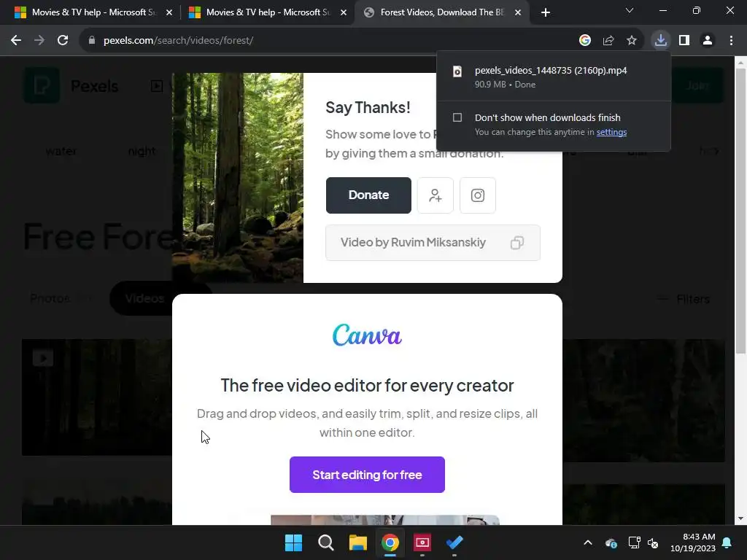Screen dimensions: 747x560
Task: Open the Chrome three-dot menu
Action: (731, 41)
